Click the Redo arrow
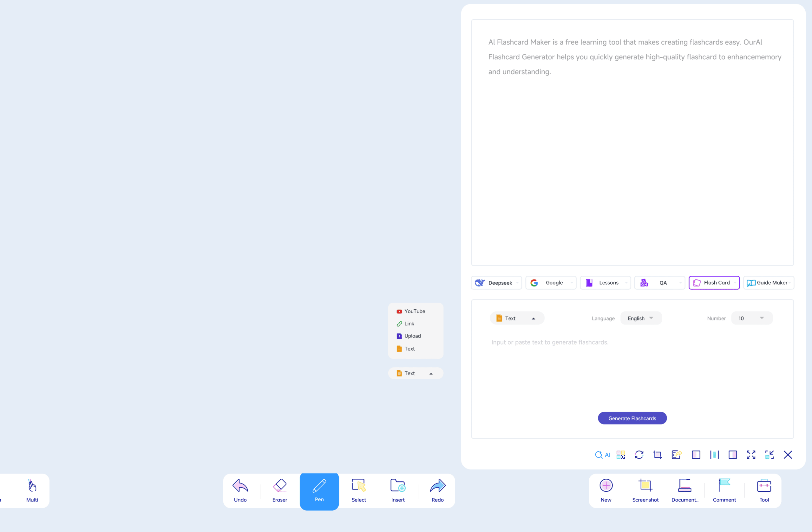This screenshot has height=532, width=812. 437,490
